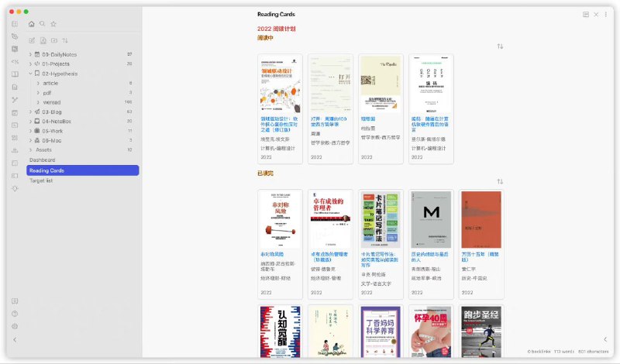Click the open book ribbon icon
This screenshot has height=364, width=620.
(15, 74)
